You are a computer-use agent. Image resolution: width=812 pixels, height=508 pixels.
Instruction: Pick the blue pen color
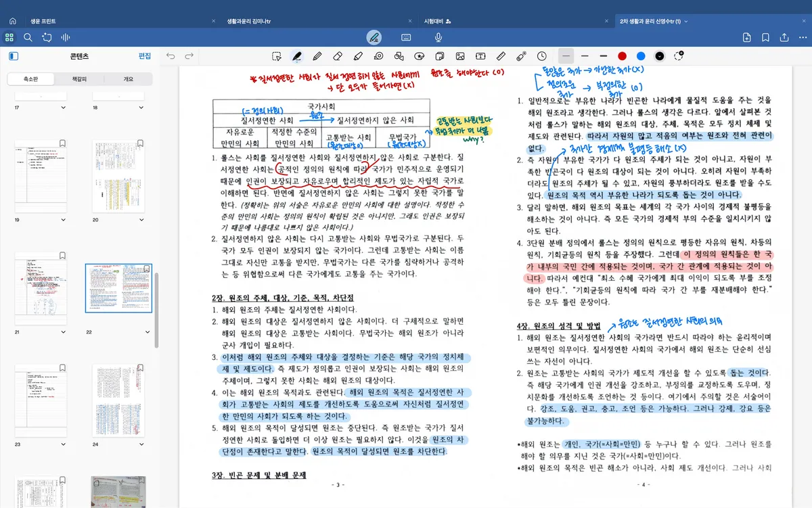tap(641, 55)
